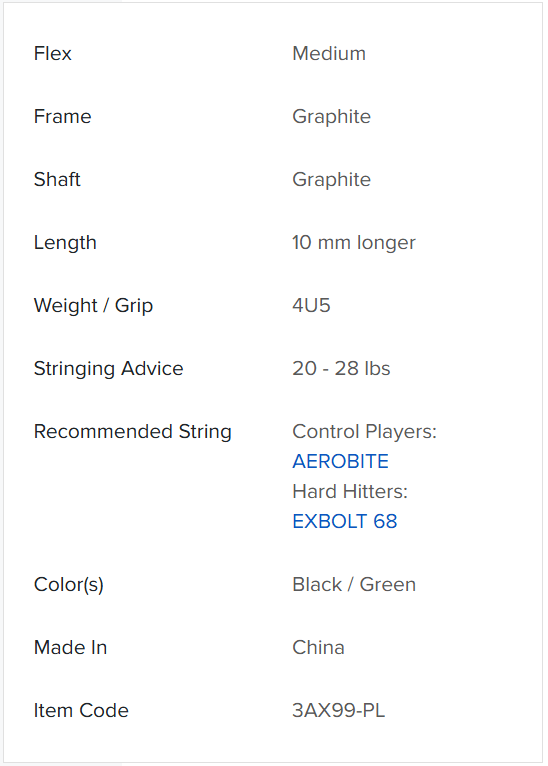
Task: Select the Shaft Graphite value
Action: pos(332,180)
